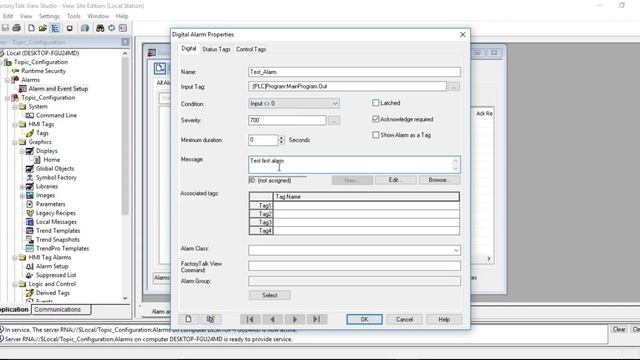Switch to the Control Tags tab
Screen dimensions: 640x360
click(251, 49)
